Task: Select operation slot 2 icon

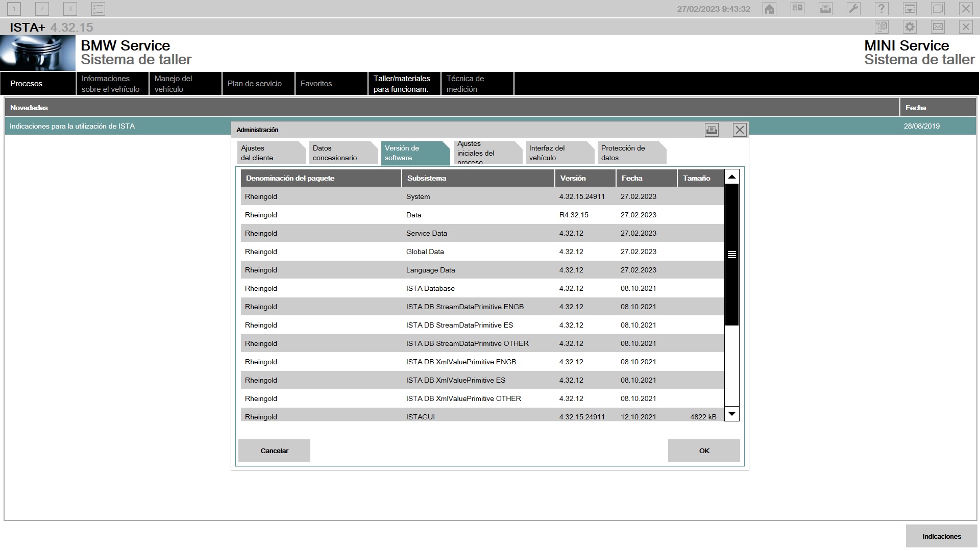Action: point(42,9)
